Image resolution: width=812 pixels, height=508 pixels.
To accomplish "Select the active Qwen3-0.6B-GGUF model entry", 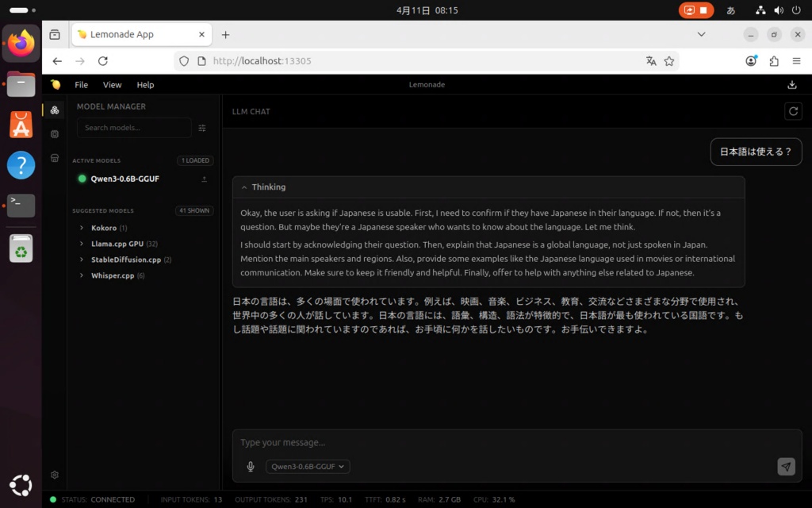I will click(x=124, y=179).
